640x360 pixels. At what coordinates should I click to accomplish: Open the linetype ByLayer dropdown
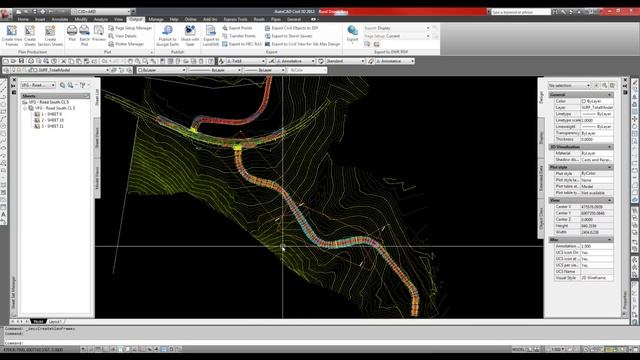216,70
